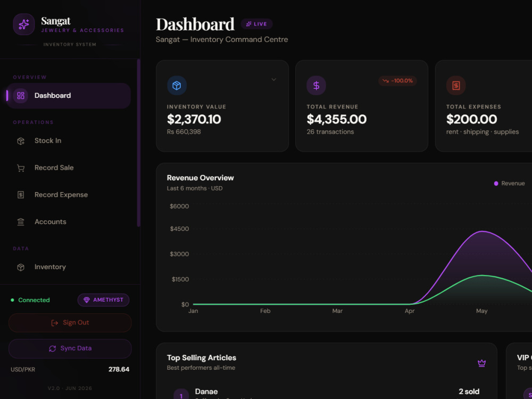Click the Sign Out arrow icon

click(x=54, y=323)
